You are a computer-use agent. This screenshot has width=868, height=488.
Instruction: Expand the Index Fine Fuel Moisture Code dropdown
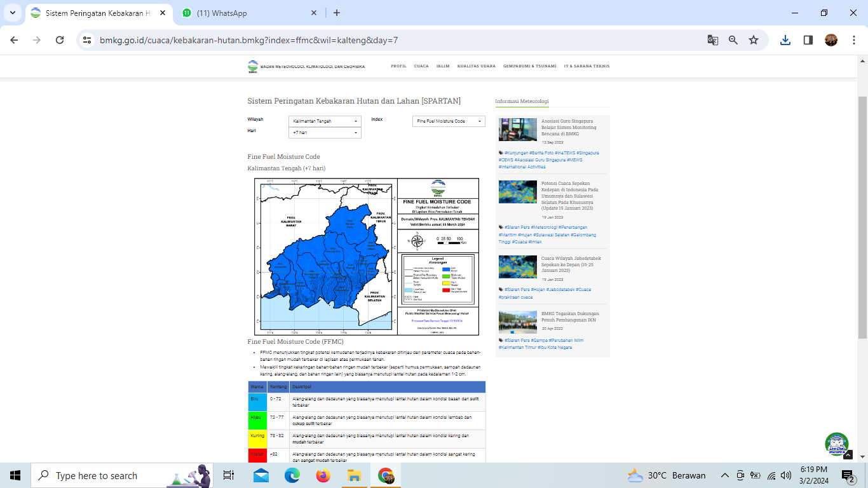click(x=449, y=121)
